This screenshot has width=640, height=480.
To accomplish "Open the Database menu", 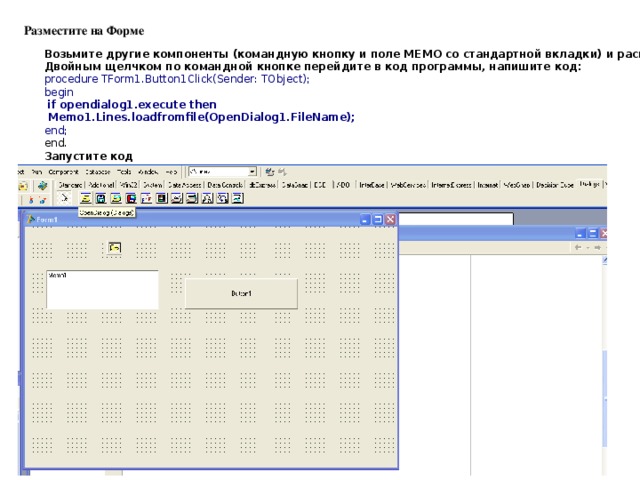I will tap(98, 172).
